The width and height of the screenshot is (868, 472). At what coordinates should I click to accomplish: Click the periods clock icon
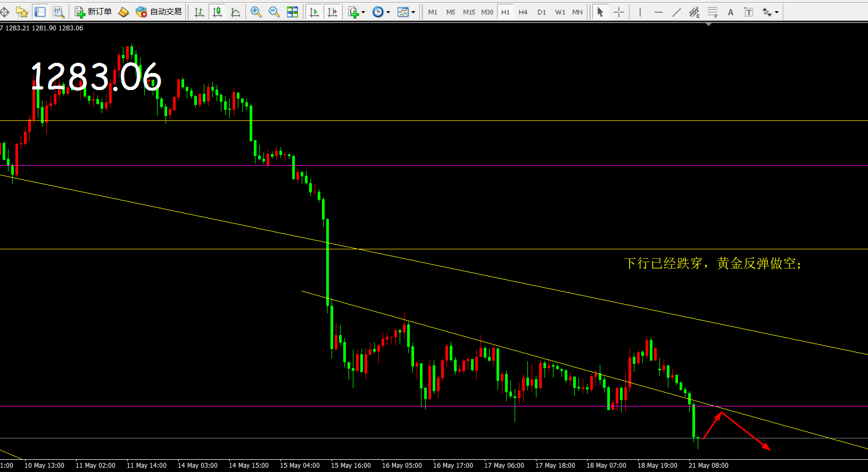click(378, 12)
